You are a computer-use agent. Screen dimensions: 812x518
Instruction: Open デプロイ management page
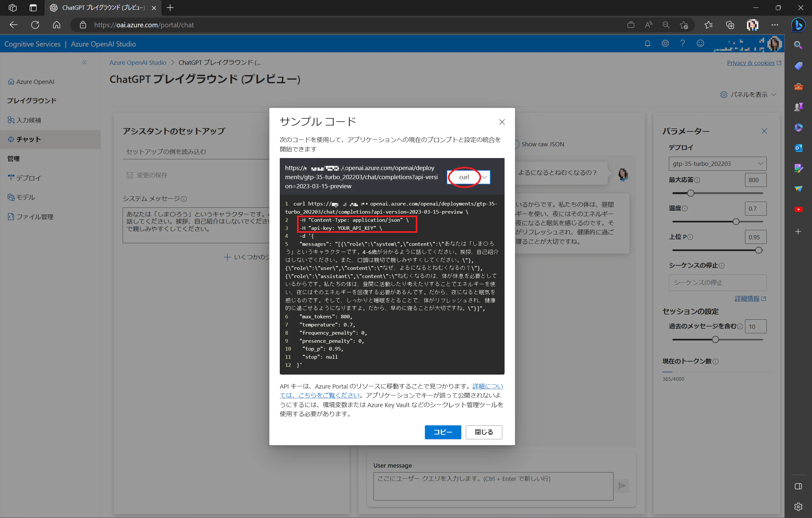pos(24,178)
